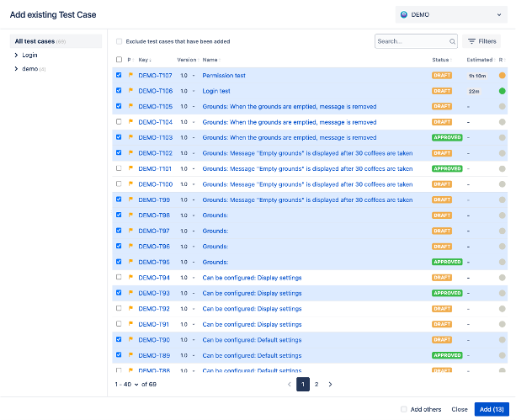Open the Filters panel

click(x=482, y=41)
